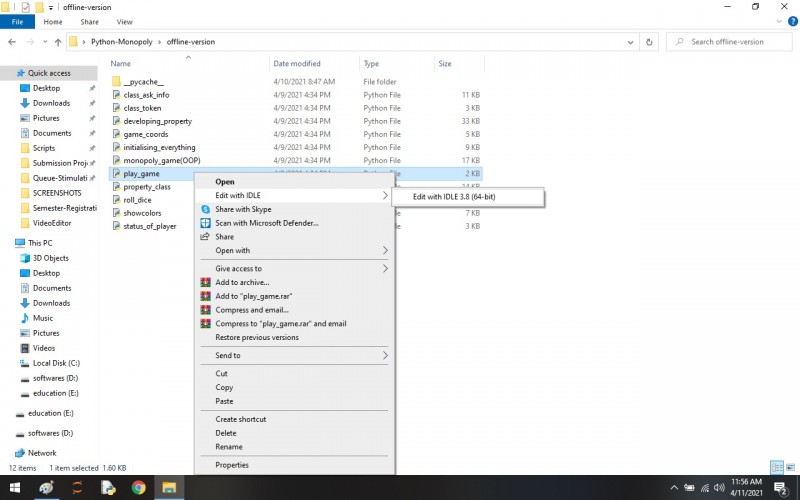
Task: Select Edit with IDLE 3.8 (64-bit)
Action: click(x=468, y=196)
